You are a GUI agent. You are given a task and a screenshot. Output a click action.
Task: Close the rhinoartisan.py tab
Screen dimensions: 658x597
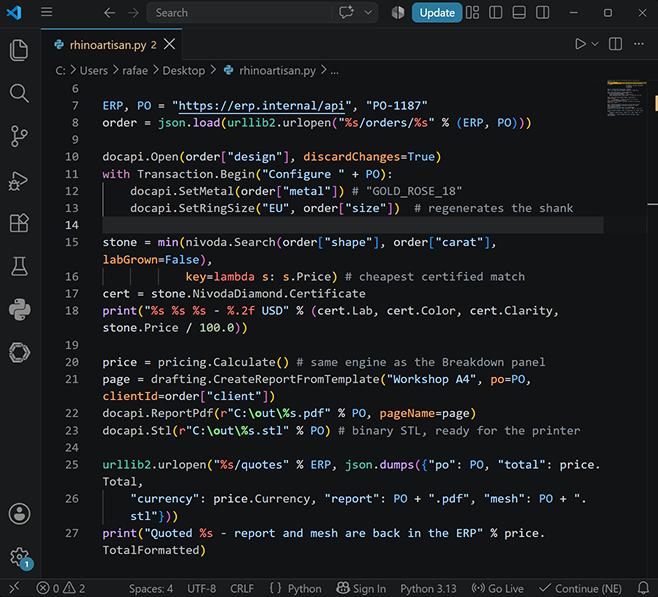click(x=170, y=44)
